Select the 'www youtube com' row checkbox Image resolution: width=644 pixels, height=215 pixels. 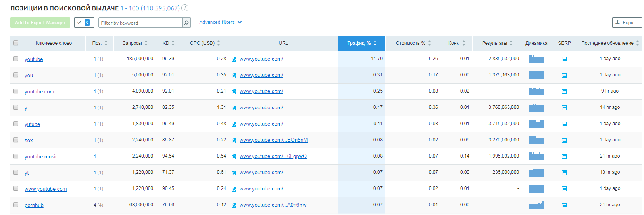coord(16,188)
